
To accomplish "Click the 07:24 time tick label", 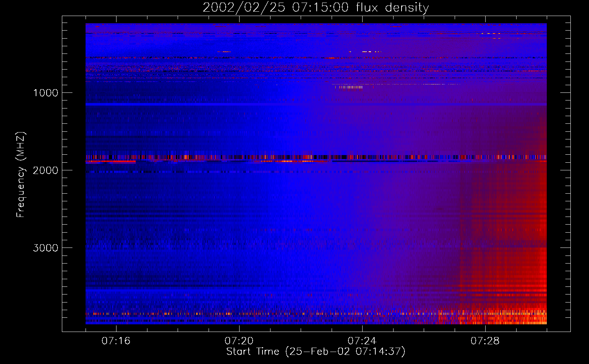I will (x=362, y=341).
